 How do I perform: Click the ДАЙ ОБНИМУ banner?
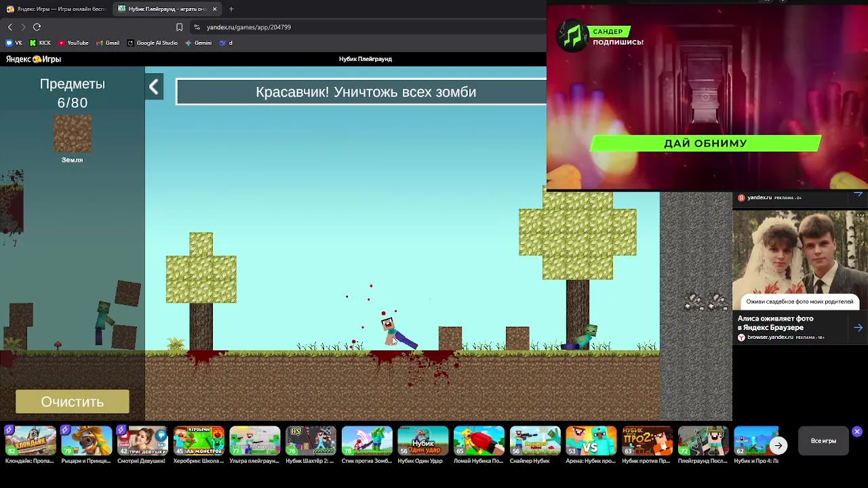pyautogui.click(x=705, y=143)
